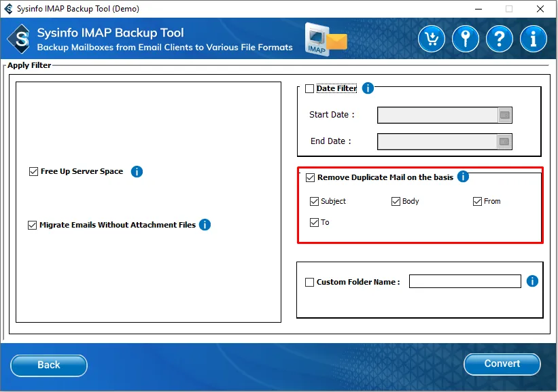
Task: Click the shopping cart purchase icon
Action: (432, 39)
